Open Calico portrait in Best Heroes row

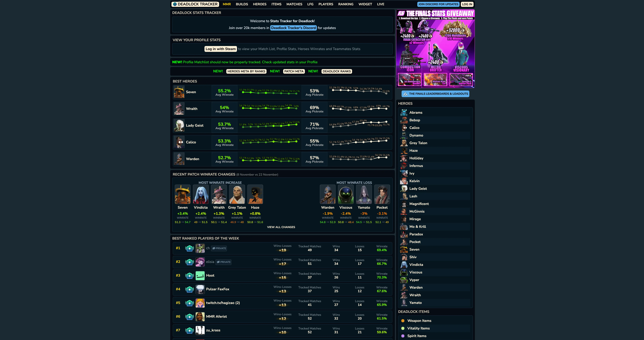179,142
